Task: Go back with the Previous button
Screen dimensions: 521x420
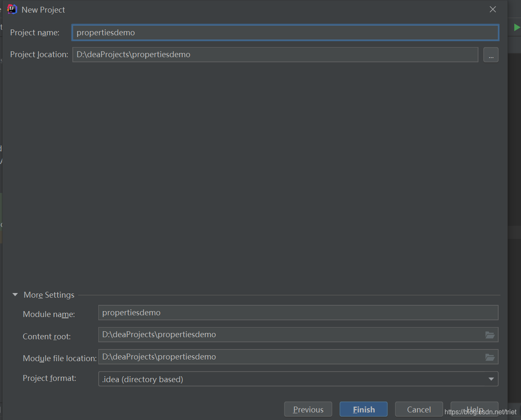Action: [308, 409]
